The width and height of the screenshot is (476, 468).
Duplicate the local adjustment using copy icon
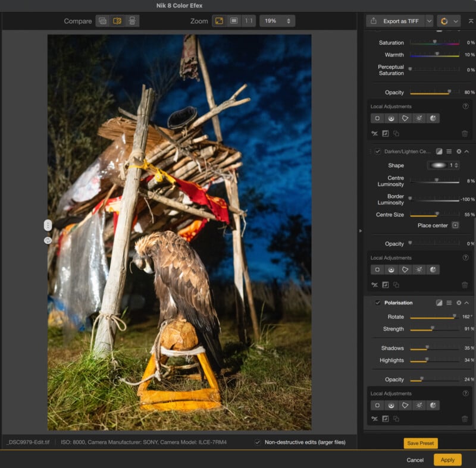pyautogui.click(x=396, y=418)
